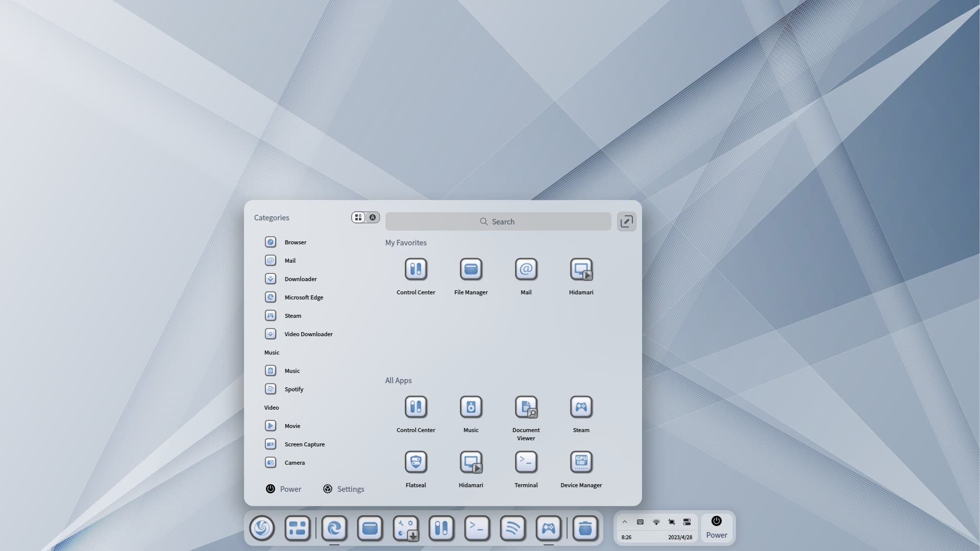Launch Hidamari from My Favorites
Viewport: 980px width, 551px height.
581,269
